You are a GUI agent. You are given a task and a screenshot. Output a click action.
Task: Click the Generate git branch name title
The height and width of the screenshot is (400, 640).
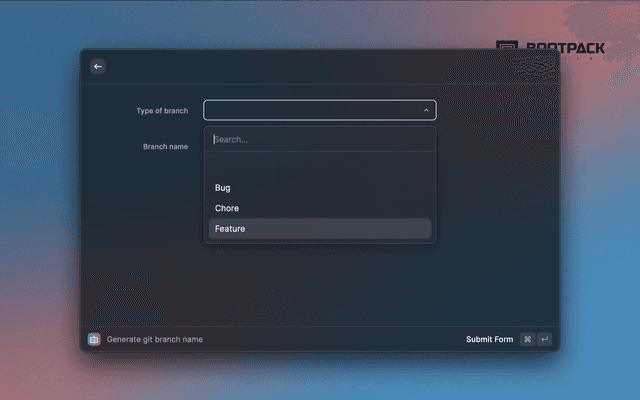154,339
